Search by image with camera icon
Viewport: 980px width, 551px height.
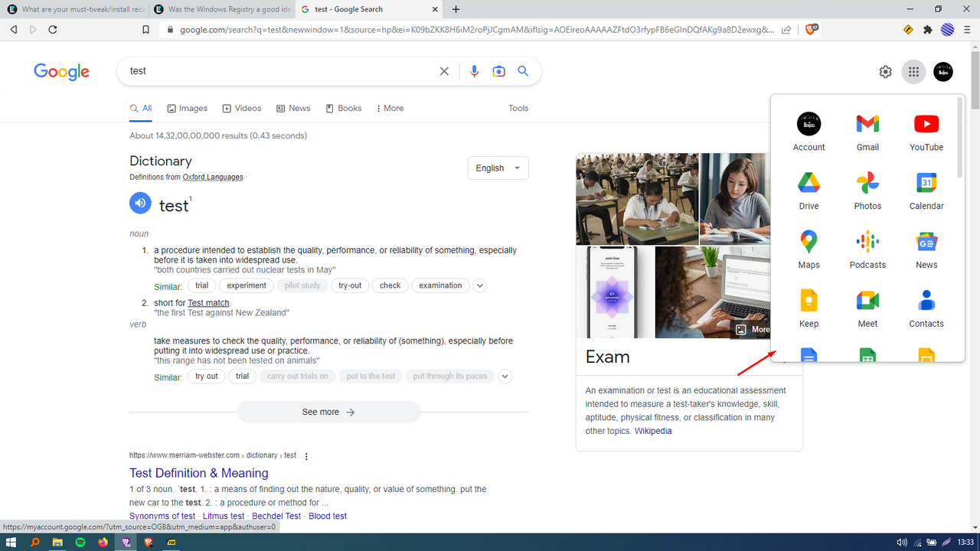click(498, 71)
